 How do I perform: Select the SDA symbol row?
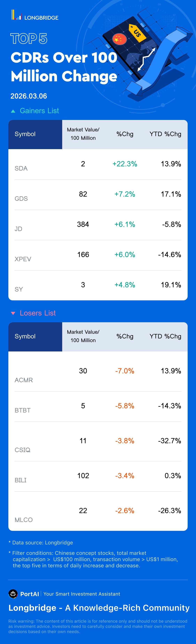[21, 168]
